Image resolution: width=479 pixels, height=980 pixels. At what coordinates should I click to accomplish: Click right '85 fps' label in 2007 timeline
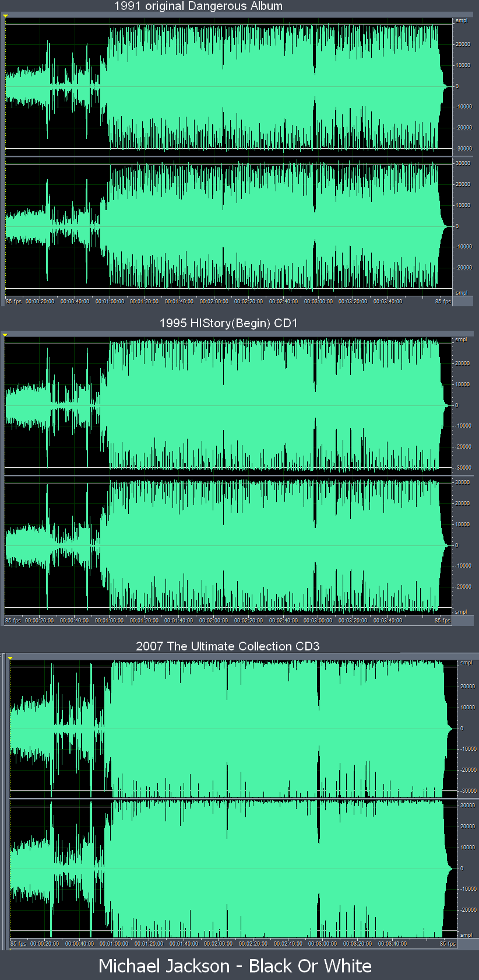(448, 943)
